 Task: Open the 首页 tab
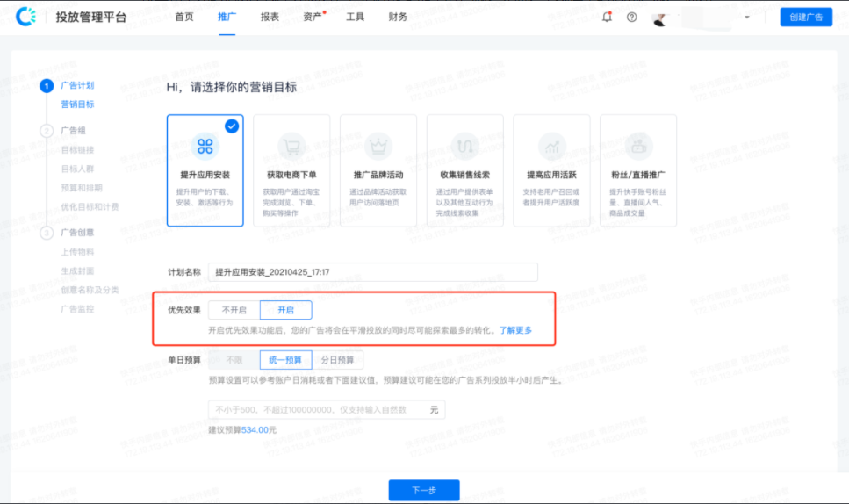coord(184,17)
